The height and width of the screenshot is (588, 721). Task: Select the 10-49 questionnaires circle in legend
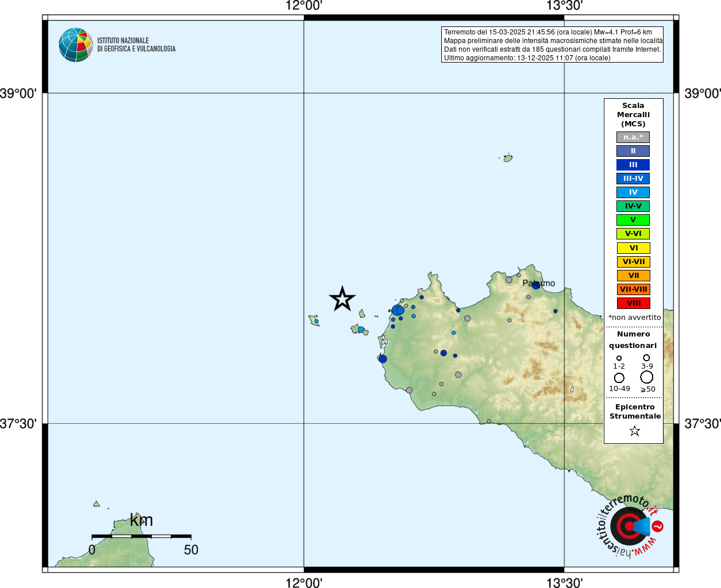pyautogui.click(x=619, y=378)
